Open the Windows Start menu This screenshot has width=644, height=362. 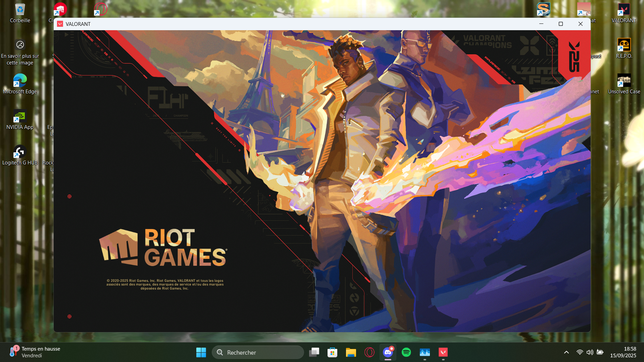click(x=201, y=352)
